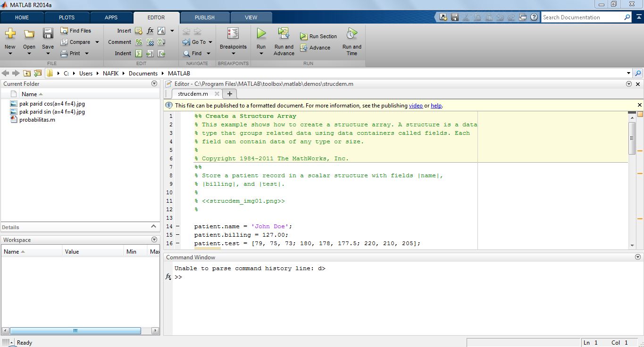The height and width of the screenshot is (347, 644).
Task: Expand the Save dropdown arrow
Action: click(x=48, y=53)
